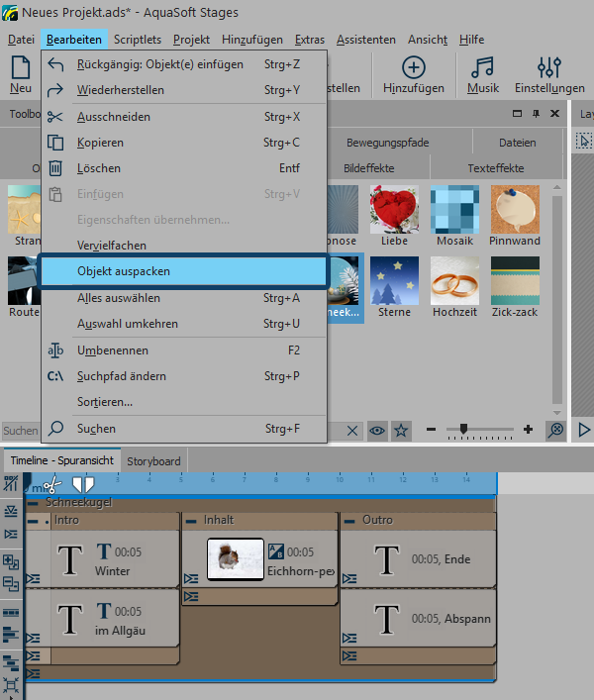
Task: Select Vervielfachen in the Bearbeiten menu
Action: tap(112, 245)
